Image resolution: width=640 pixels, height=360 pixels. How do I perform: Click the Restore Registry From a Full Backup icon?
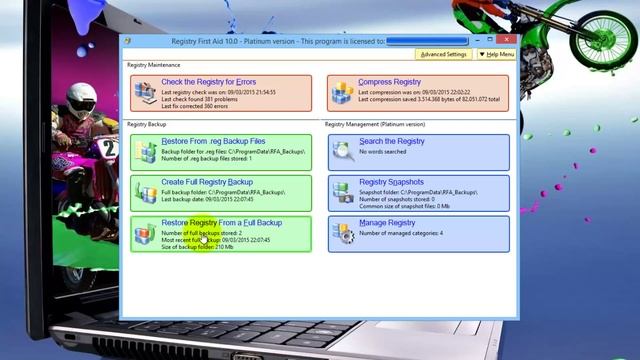click(x=146, y=234)
